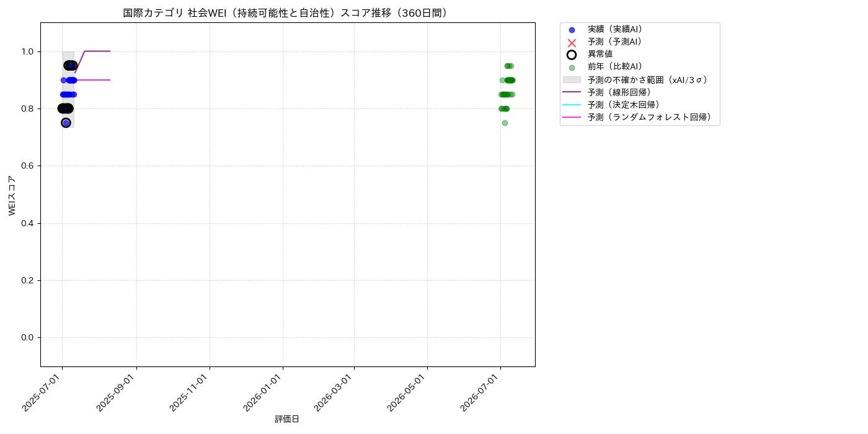The image size is (868, 434).
Task: Select the legend label 予測（決定木回帰）
Action: pyautogui.click(x=626, y=104)
